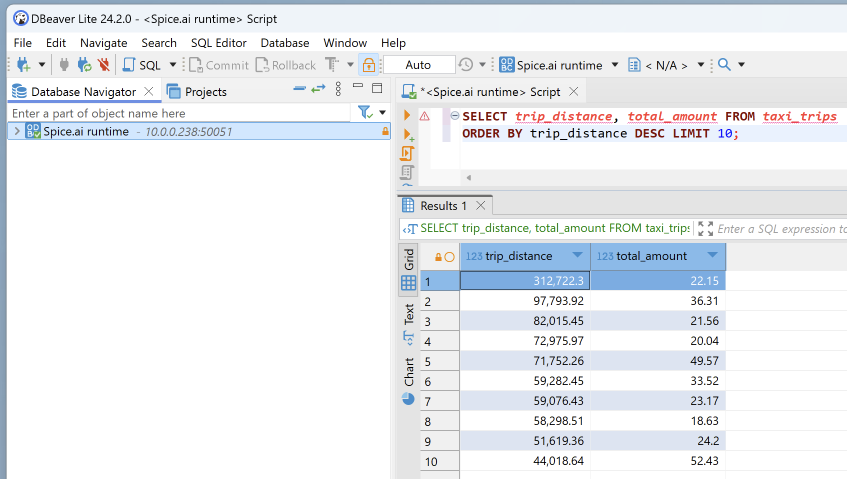This screenshot has width=847, height=479.
Task: Open the SQL Editor menu
Action: coord(218,43)
